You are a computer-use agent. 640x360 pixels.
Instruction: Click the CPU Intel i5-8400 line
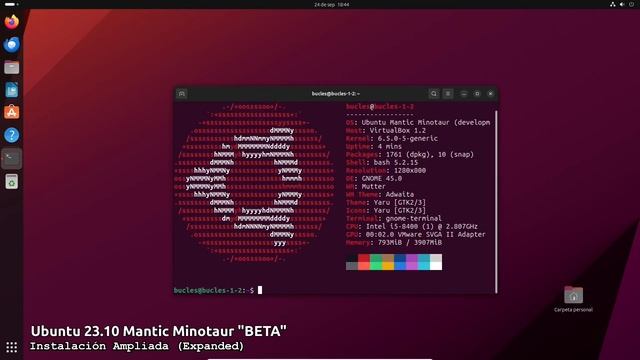tap(412, 227)
